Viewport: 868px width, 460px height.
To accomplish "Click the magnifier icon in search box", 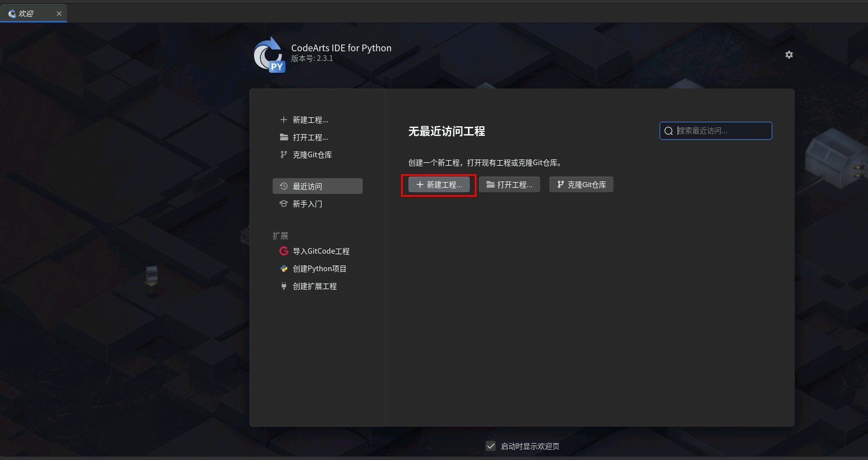I will click(x=669, y=131).
